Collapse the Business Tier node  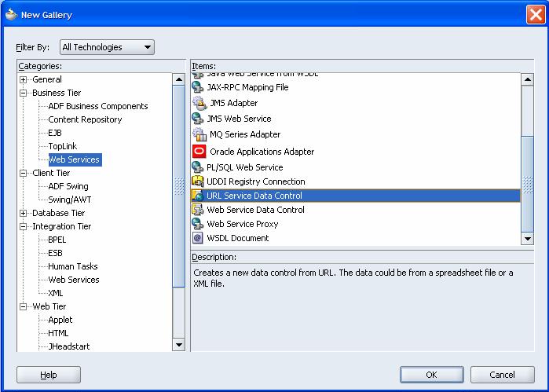coord(24,93)
